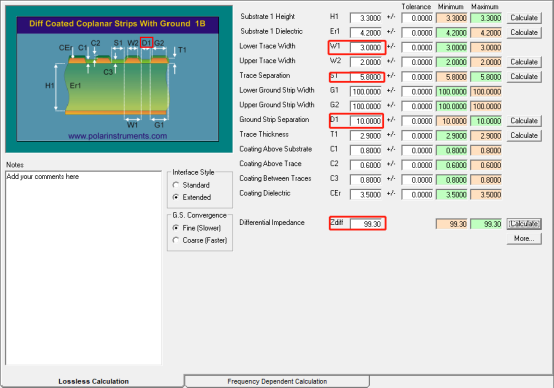Screen dimensions: 554x388
Task: Click the coplanar strips structure diagram
Action: tap(118, 79)
